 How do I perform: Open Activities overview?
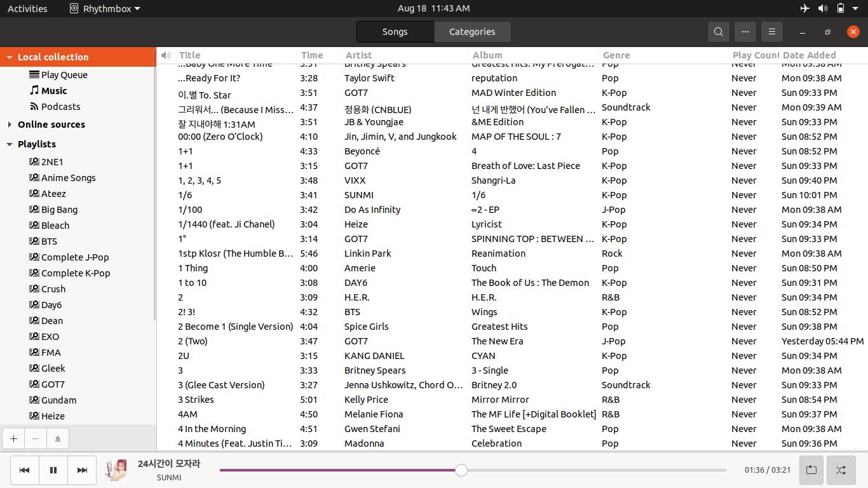point(27,8)
